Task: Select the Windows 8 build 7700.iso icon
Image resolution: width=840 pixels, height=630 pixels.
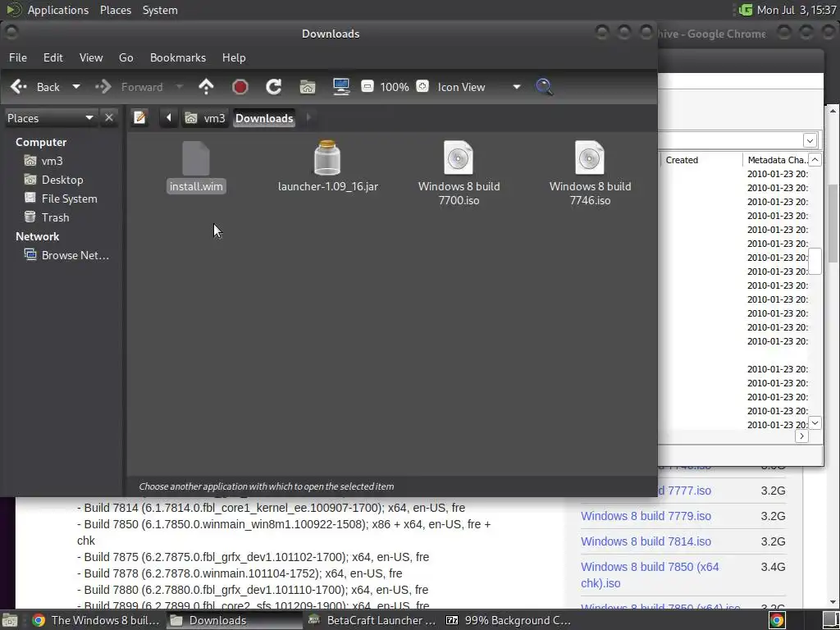Action: (x=459, y=157)
